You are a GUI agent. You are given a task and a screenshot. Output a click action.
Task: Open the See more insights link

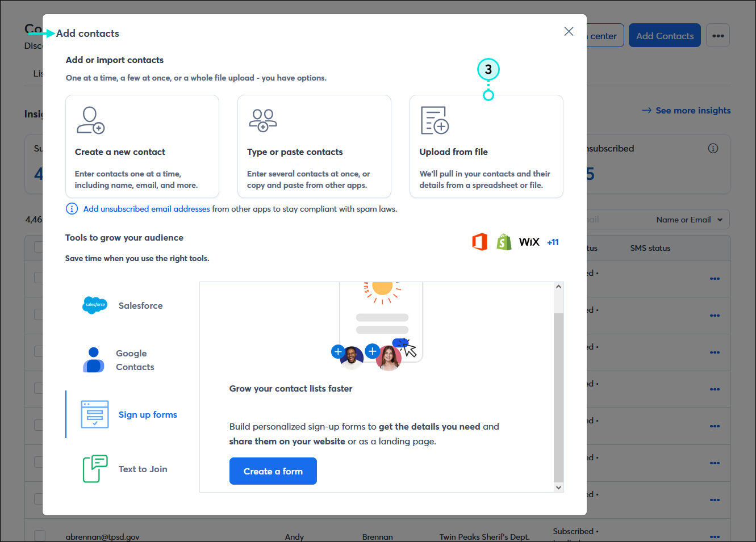pos(686,110)
